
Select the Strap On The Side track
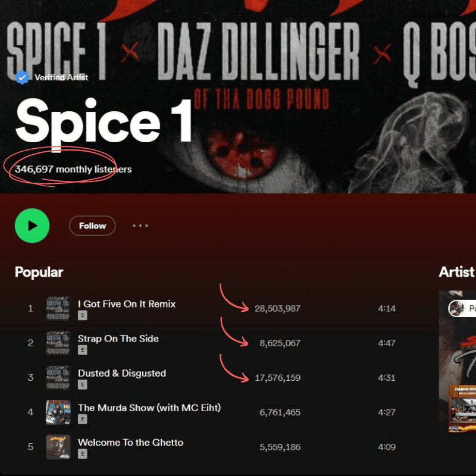click(x=118, y=339)
